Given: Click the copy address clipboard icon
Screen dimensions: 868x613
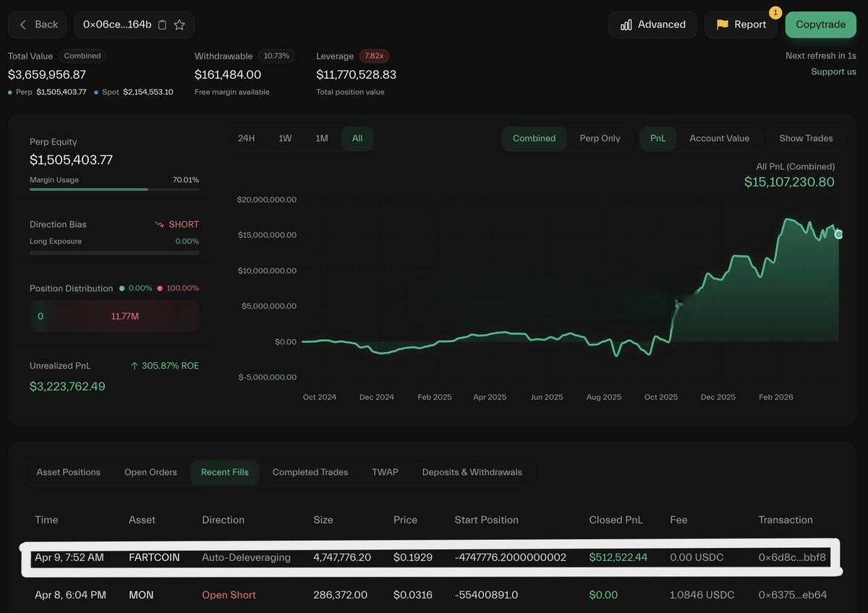Looking at the screenshot, I should 162,25.
